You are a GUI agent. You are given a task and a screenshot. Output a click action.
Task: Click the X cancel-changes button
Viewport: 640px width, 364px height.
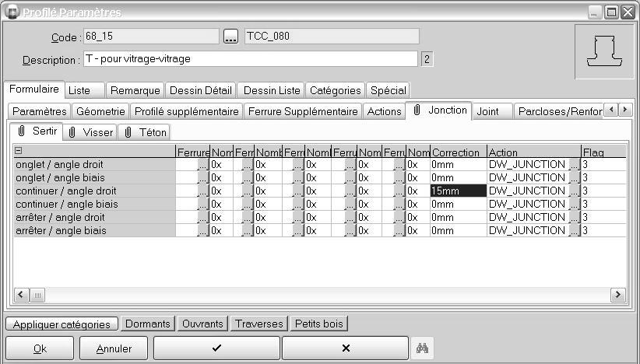click(x=346, y=348)
